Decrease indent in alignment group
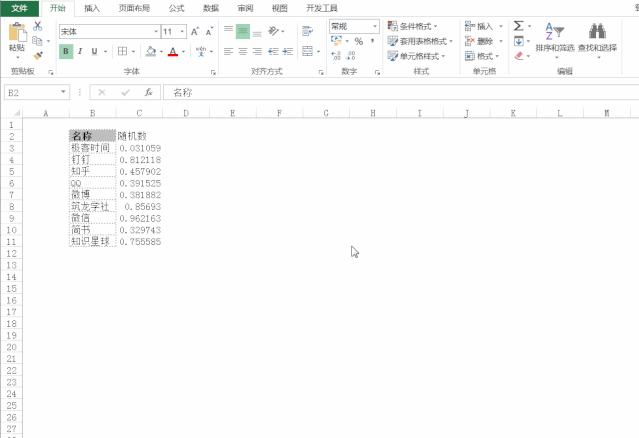Viewport: 639px width, 438px height. pos(273,51)
